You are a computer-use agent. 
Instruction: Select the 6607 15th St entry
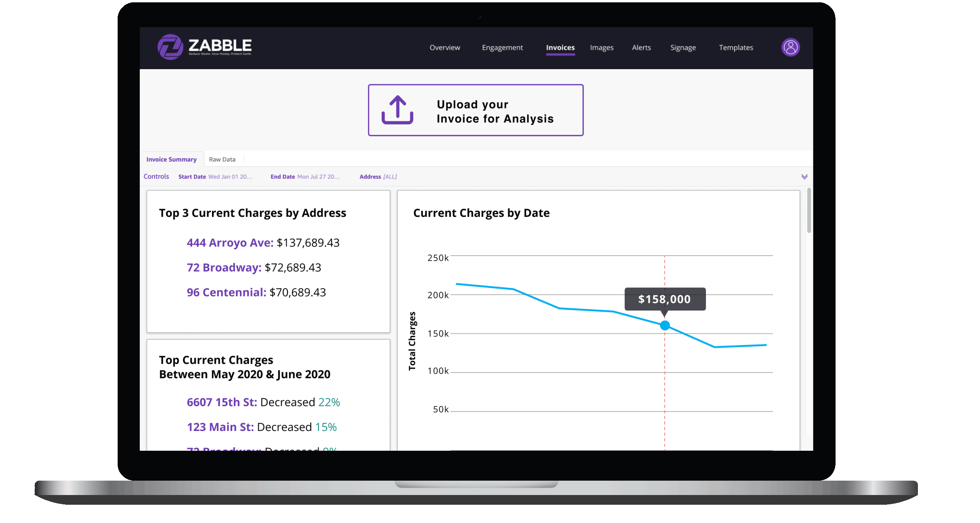pyautogui.click(x=222, y=402)
